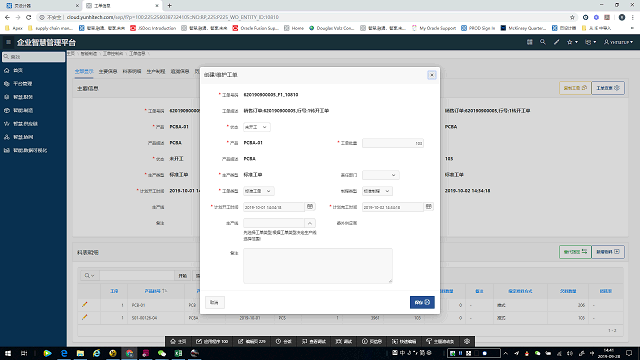This screenshot has height=360, width=640.
Task: Click the 工单批量 input field showing 100
Action: [393, 143]
